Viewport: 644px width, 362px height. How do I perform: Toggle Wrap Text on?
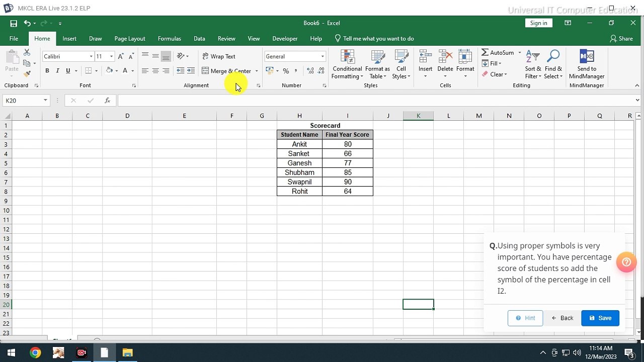[x=218, y=56]
